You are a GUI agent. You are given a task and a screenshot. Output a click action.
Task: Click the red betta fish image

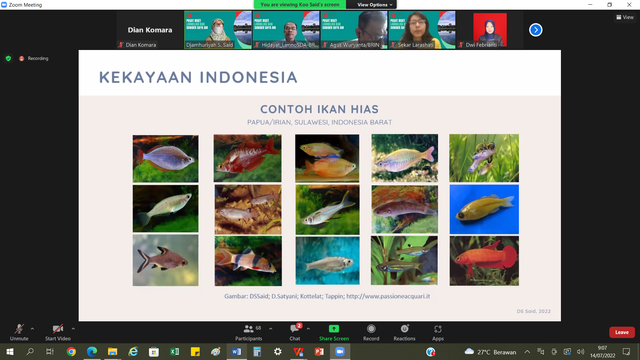pos(484,261)
